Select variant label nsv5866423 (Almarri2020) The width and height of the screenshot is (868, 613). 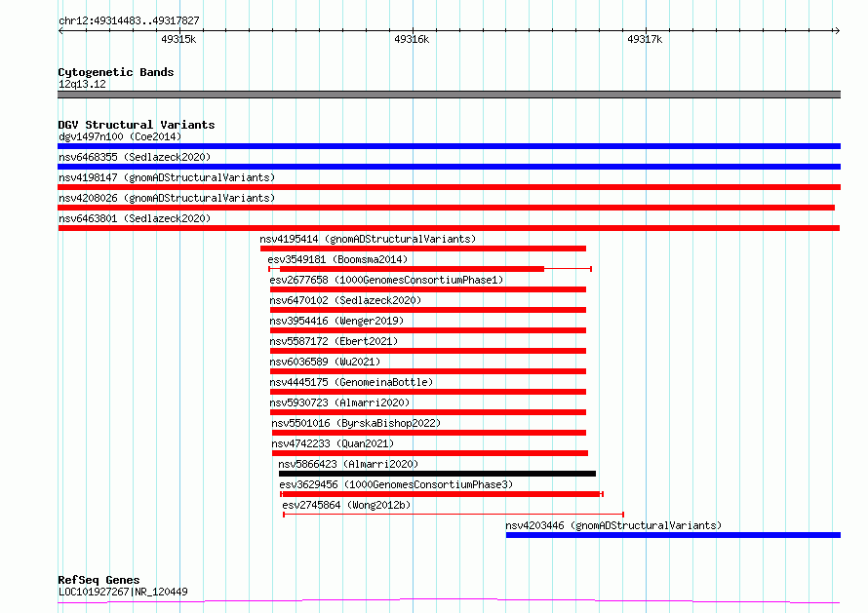click(x=348, y=464)
